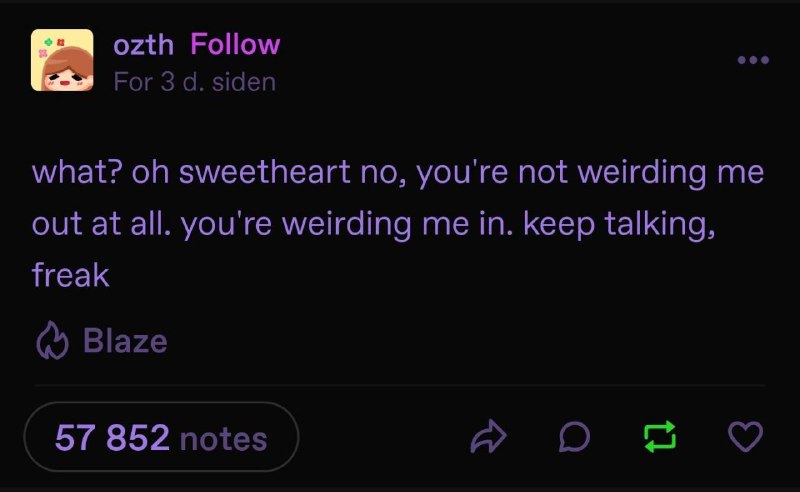Image resolution: width=800 pixels, height=492 pixels.
Task: Click the post's first line of text
Action: 398,172
